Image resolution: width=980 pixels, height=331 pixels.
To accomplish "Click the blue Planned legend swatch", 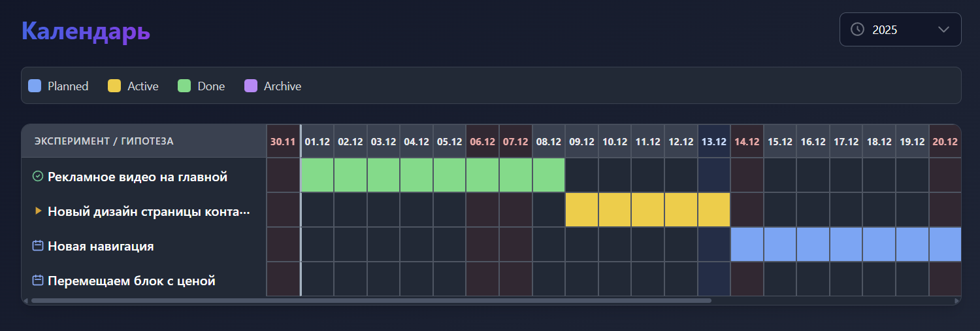I will click(x=35, y=86).
